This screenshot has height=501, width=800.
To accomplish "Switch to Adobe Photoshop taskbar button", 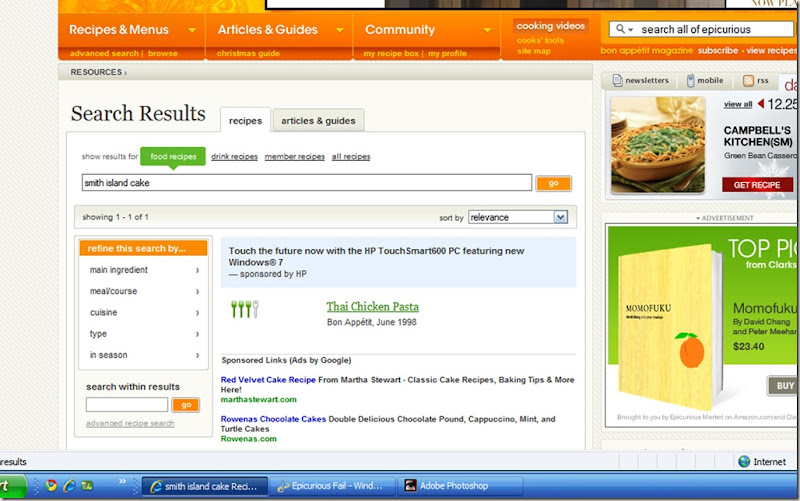I will pyautogui.click(x=460, y=486).
